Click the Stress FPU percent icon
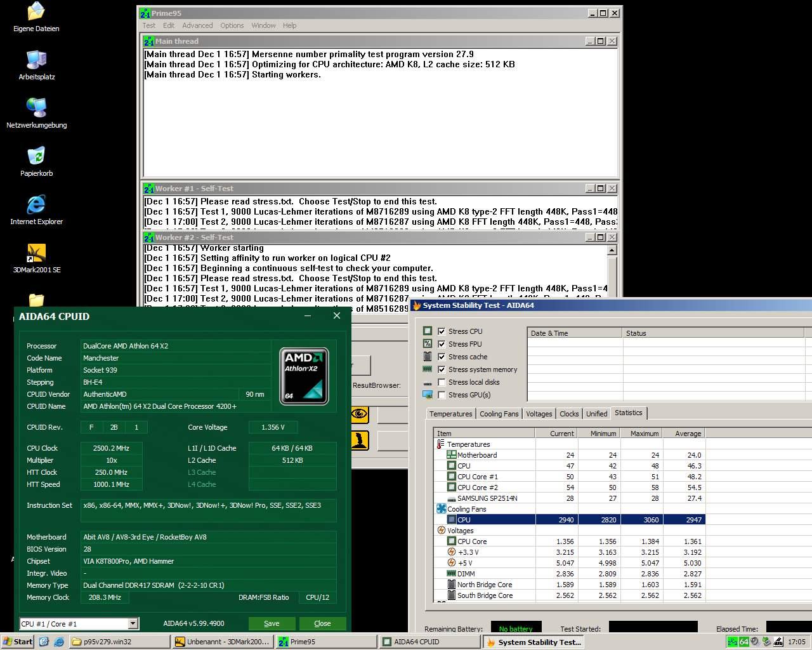Image resolution: width=812 pixels, height=650 pixels. point(428,344)
